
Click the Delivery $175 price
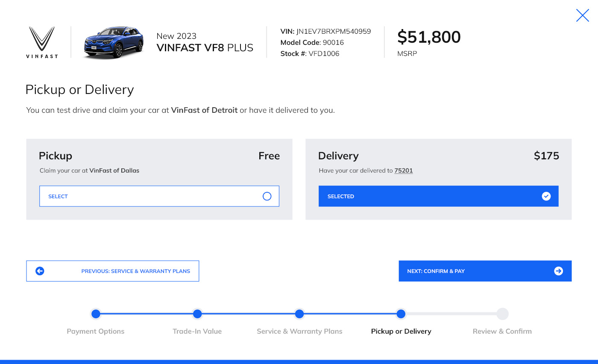click(546, 156)
